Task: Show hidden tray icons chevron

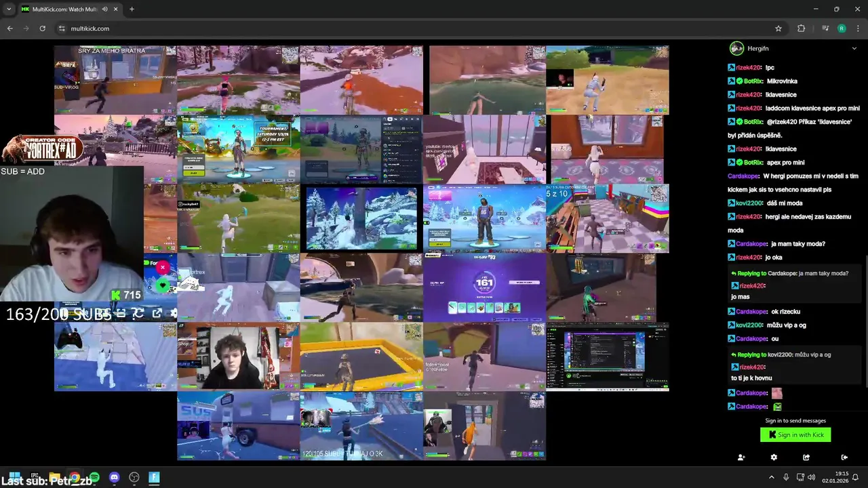Action: 771,477
